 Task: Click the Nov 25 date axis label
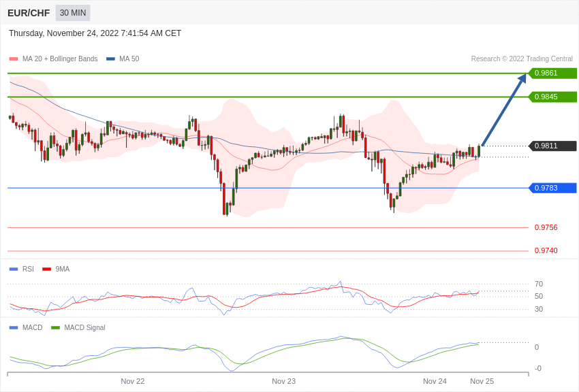click(x=482, y=381)
